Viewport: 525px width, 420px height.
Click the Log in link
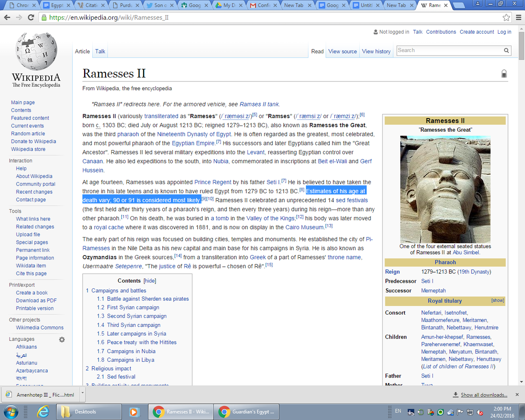tap(504, 32)
